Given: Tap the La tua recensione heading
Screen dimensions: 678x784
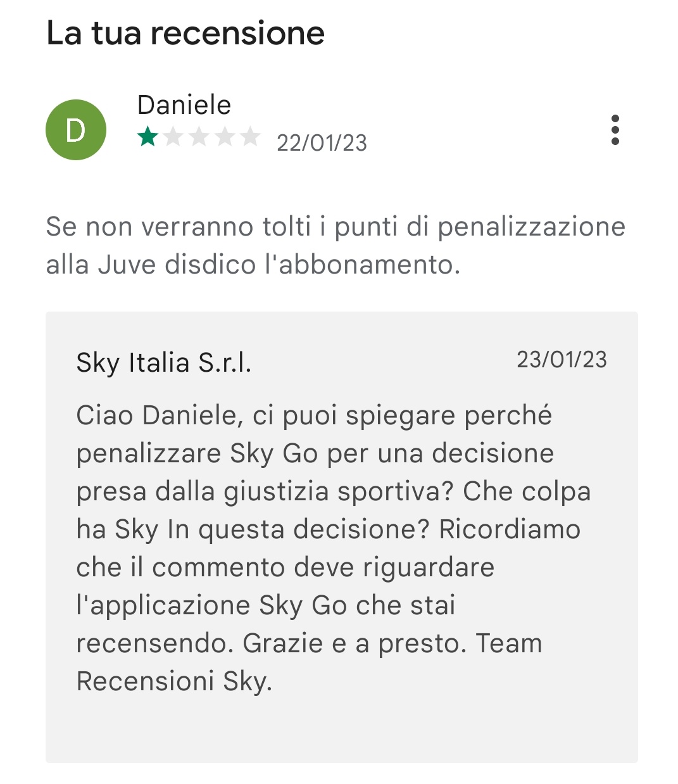Looking at the screenshot, I should 185,33.
